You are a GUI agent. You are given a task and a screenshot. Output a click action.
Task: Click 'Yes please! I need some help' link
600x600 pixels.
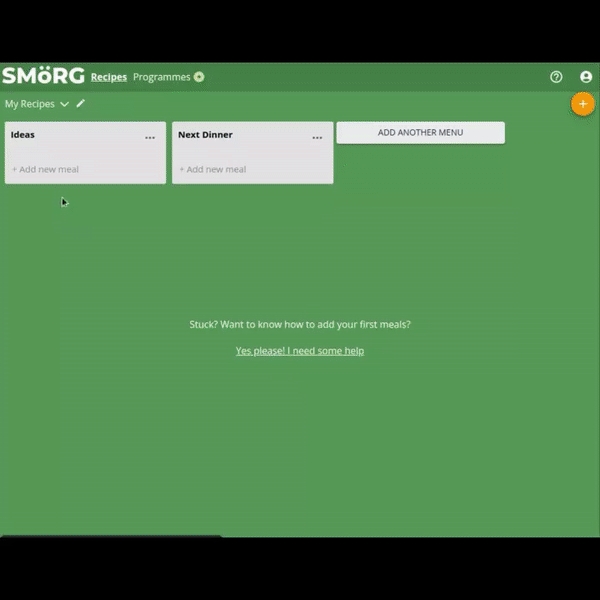pyautogui.click(x=300, y=351)
